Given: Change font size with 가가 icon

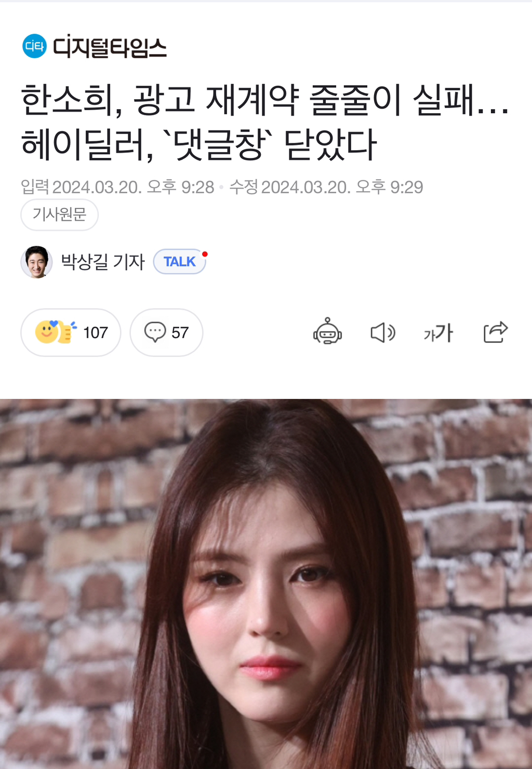Looking at the screenshot, I should 438,333.
